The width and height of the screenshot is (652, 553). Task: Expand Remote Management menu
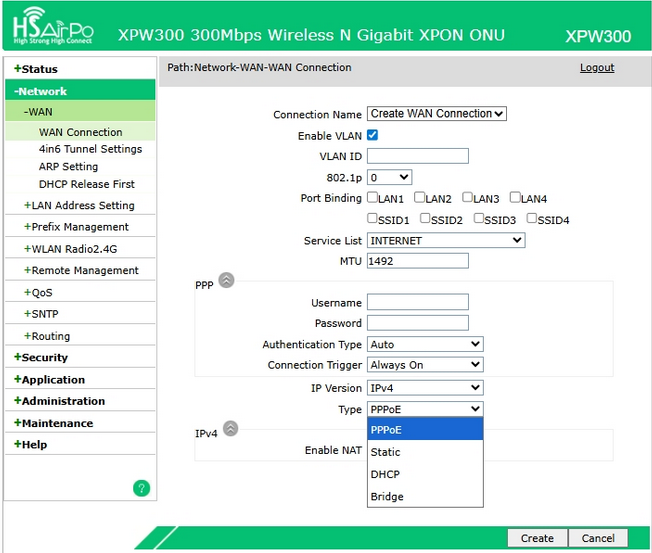tap(80, 270)
